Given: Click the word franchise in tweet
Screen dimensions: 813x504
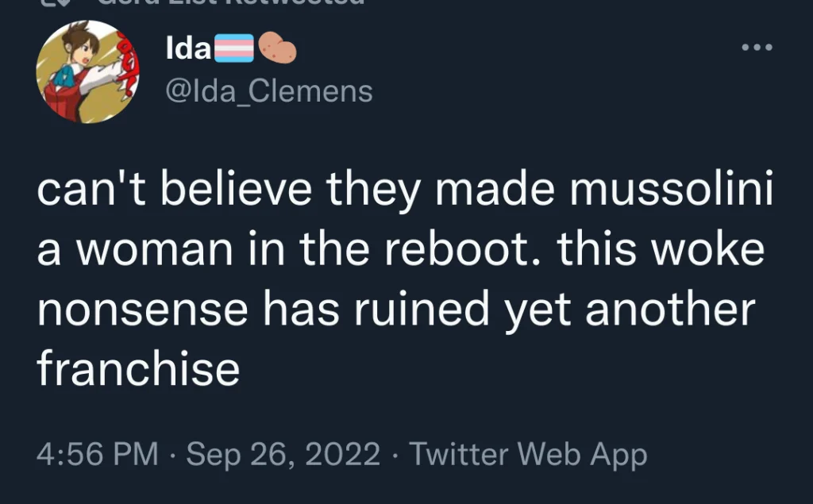Looking at the screenshot, I should tap(138, 367).
